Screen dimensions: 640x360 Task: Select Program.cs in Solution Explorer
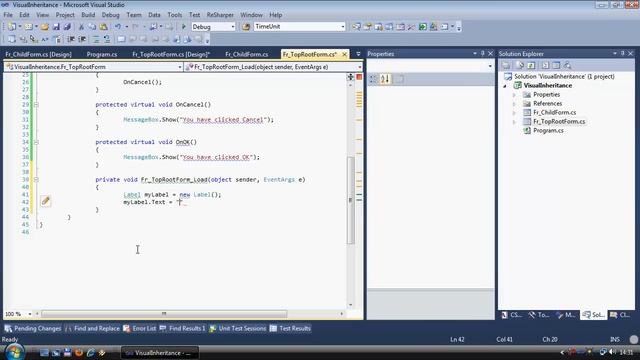tap(548, 131)
